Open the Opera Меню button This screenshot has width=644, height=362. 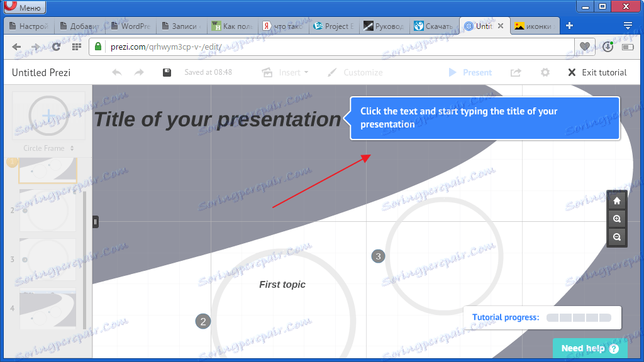[23, 6]
